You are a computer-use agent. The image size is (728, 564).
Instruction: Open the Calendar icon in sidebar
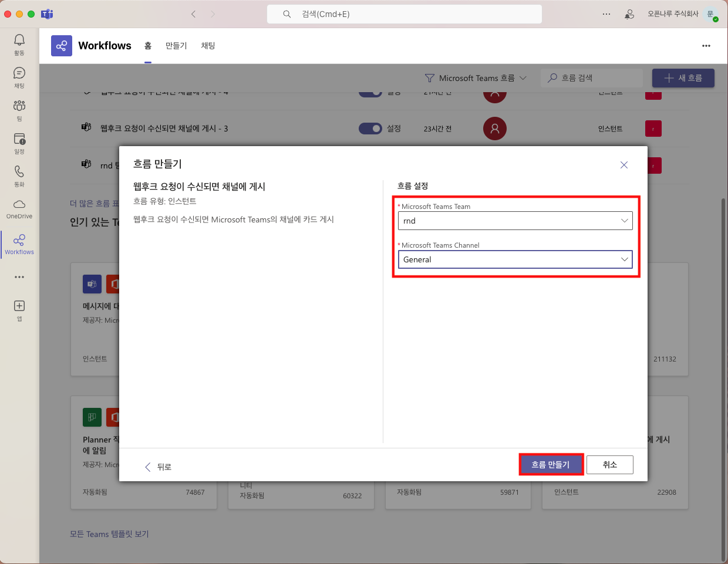(19, 139)
